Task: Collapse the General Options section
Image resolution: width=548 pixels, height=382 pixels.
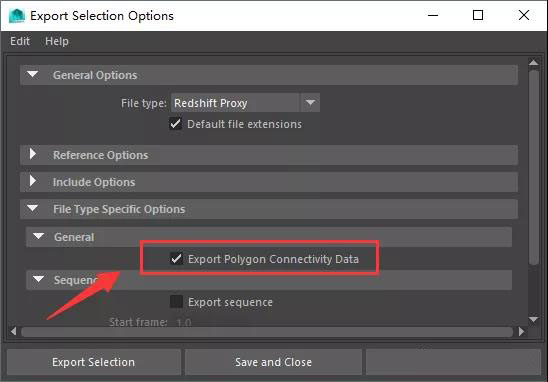Action: [33, 74]
